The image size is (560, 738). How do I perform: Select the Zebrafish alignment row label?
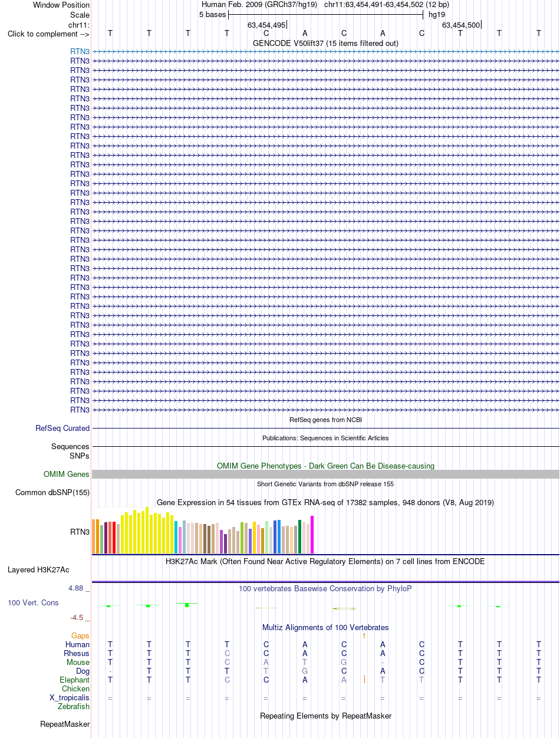(74, 706)
